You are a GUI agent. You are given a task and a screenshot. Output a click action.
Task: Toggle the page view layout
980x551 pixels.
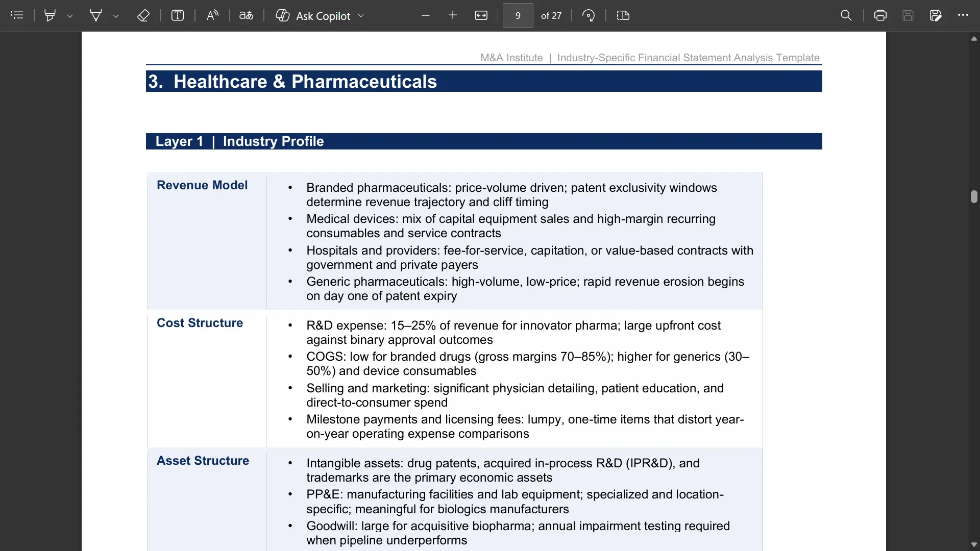tap(623, 15)
